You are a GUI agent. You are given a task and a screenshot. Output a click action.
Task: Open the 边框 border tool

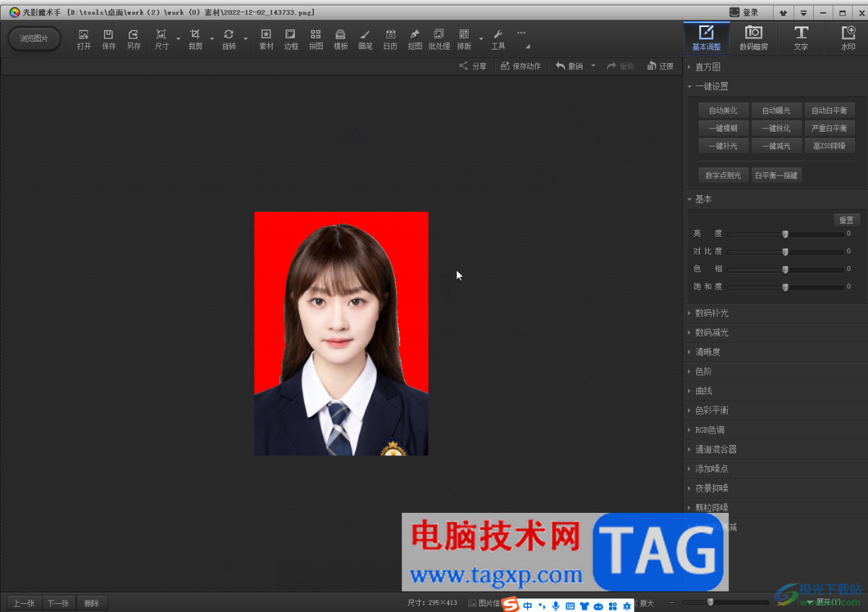pyautogui.click(x=291, y=39)
